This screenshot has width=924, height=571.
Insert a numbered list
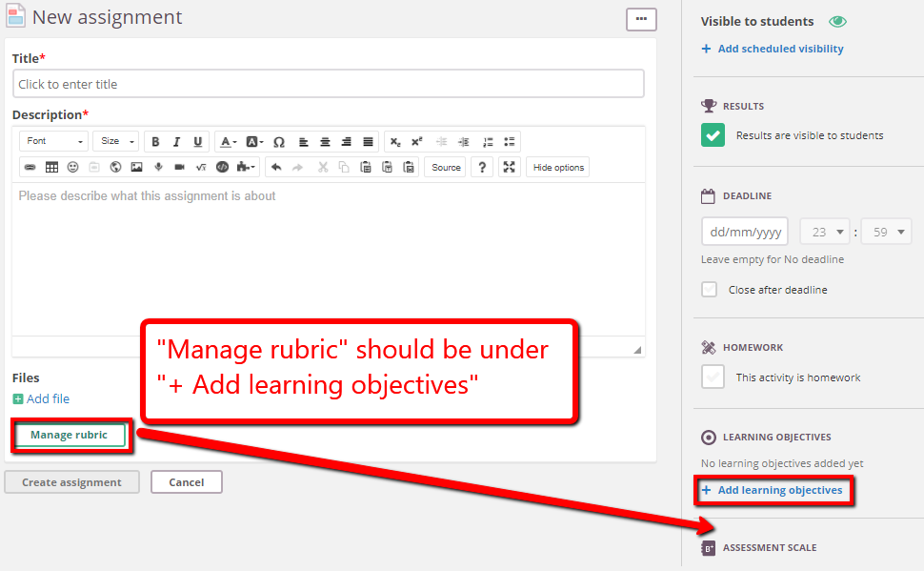coord(488,141)
